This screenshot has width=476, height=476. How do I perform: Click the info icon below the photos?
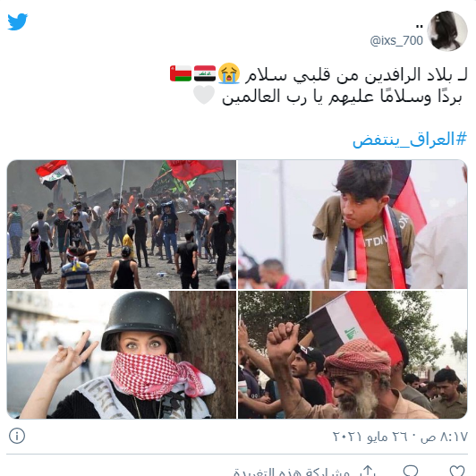tap(17, 436)
